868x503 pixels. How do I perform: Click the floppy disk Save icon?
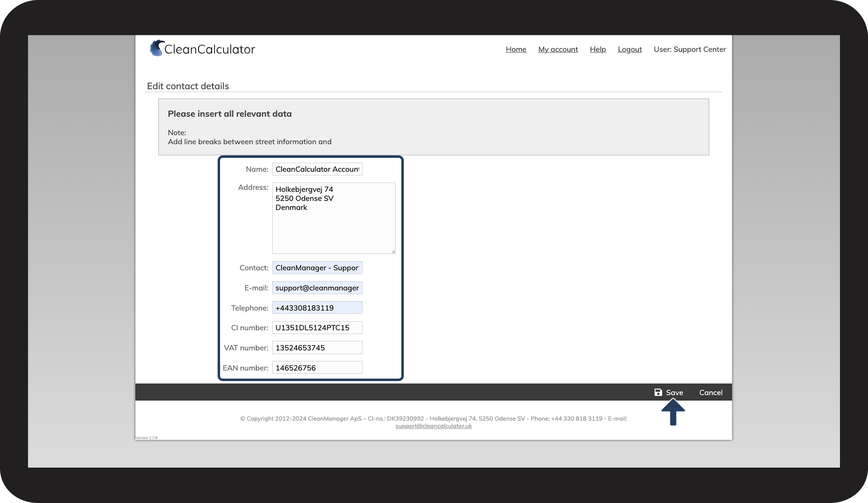tap(658, 392)
